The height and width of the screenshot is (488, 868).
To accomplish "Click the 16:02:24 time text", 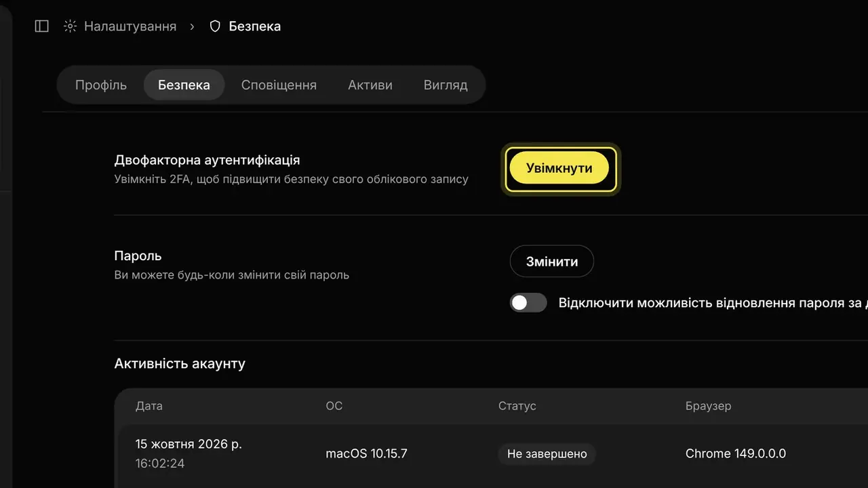I will pos(160,464).
